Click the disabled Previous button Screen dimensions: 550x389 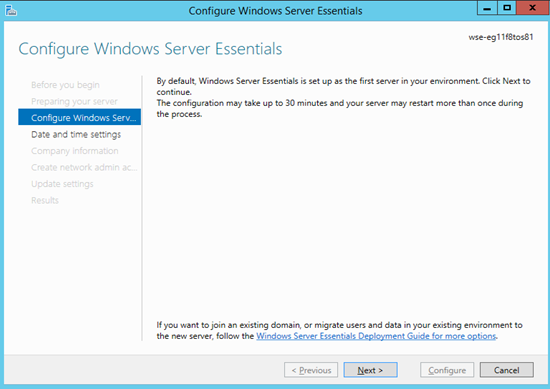311,370
